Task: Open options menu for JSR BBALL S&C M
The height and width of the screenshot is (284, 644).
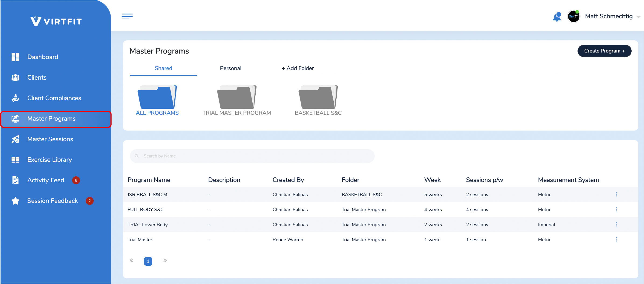Action: click(616, 194)
